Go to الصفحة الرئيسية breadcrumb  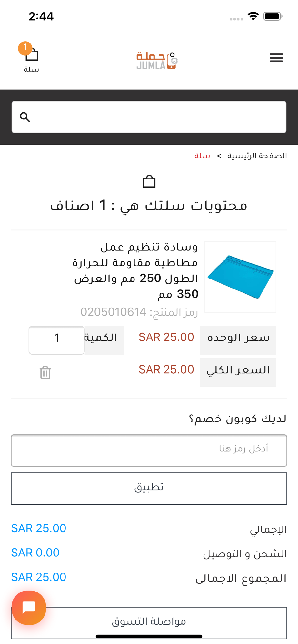tap(257, 156)
